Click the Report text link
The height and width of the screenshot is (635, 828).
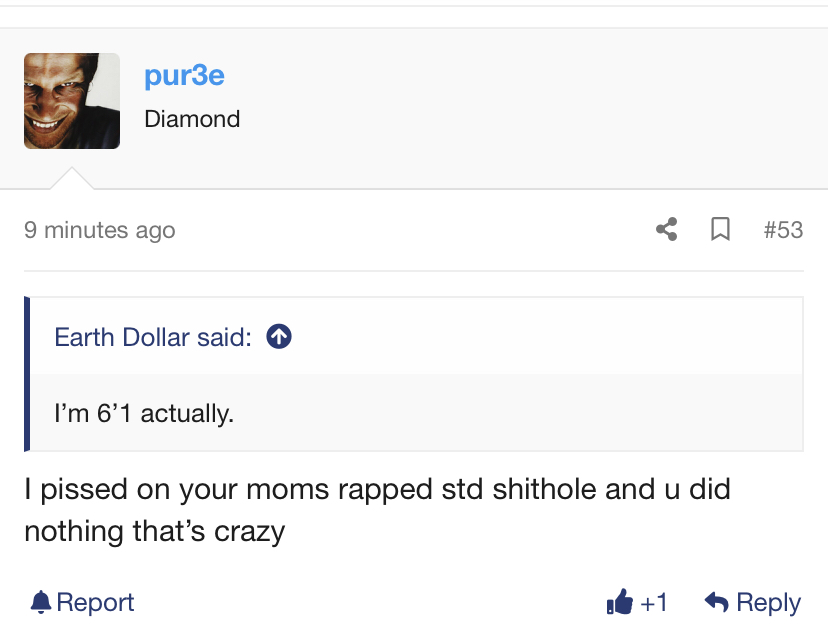coord(95,603)
